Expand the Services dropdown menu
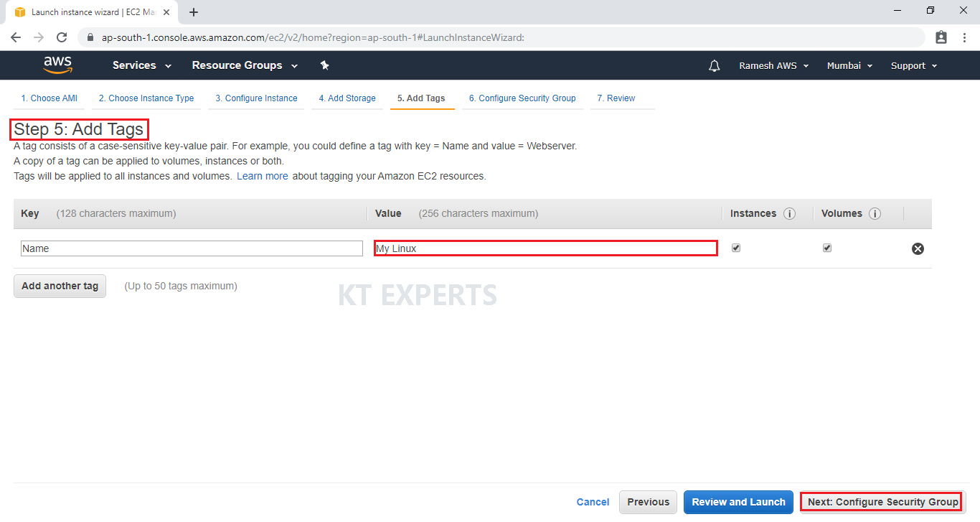 (x=142, y=65)
